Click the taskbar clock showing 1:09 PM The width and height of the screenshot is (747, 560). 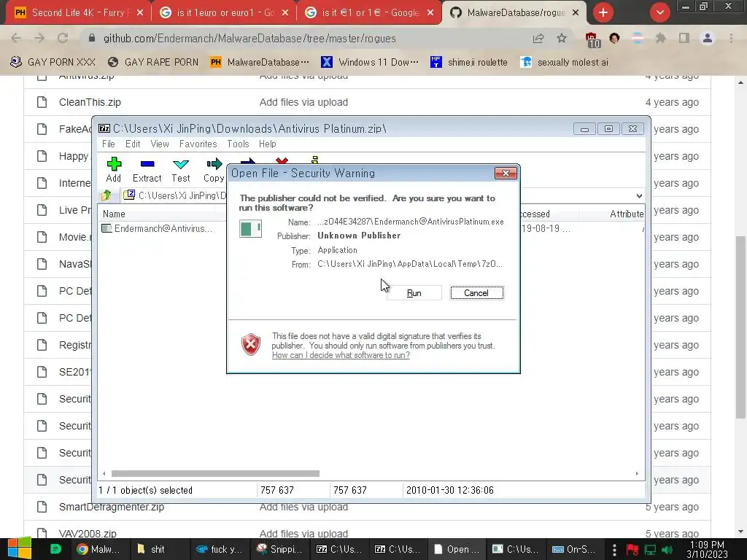tap(707, 549)
